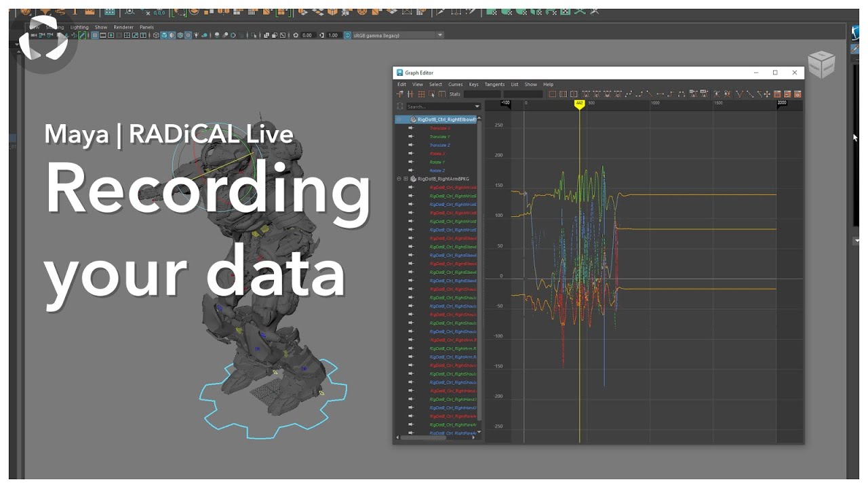Open the Edit menu in Graph Editor
The image size is (868, 488).
coord(401,85)
